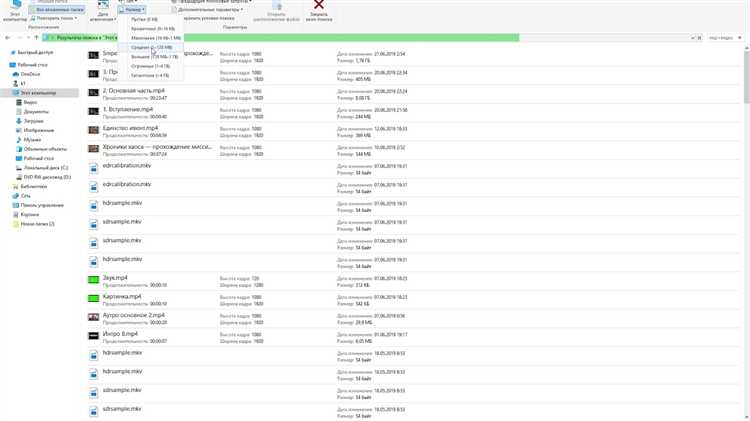Open Локальный диск (C:)

pyautogui.click(x=42, y=168)
